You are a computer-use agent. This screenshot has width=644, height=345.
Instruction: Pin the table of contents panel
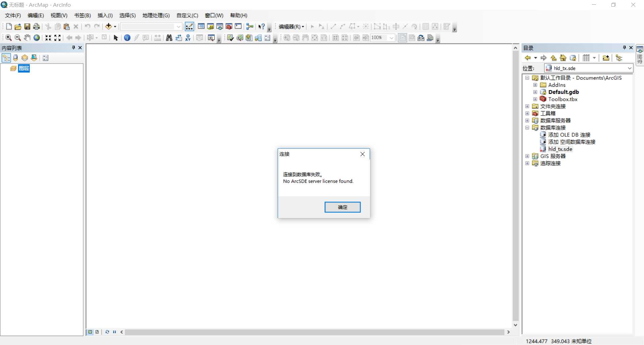pos(73,48)
